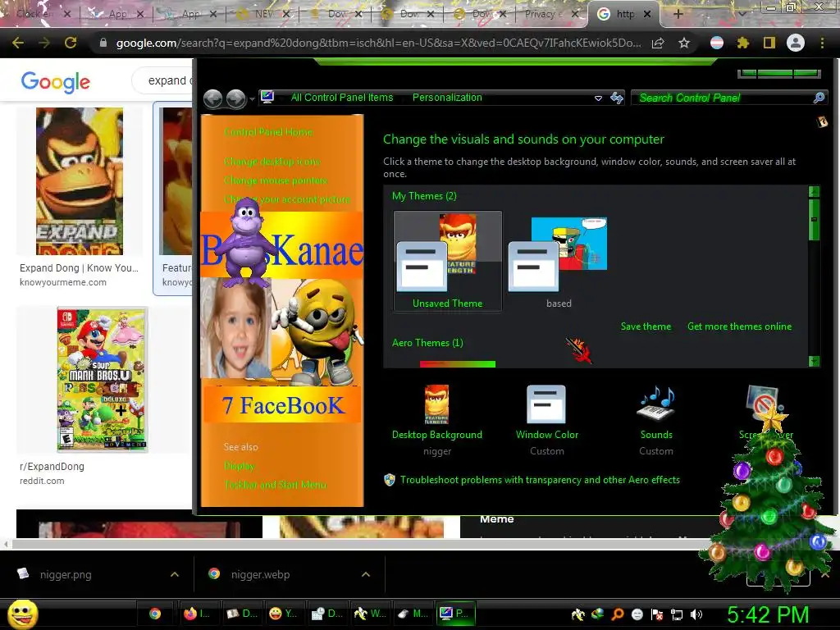Click the padlock site info icon
Screen dimensions: 840x630
(103, 43)
